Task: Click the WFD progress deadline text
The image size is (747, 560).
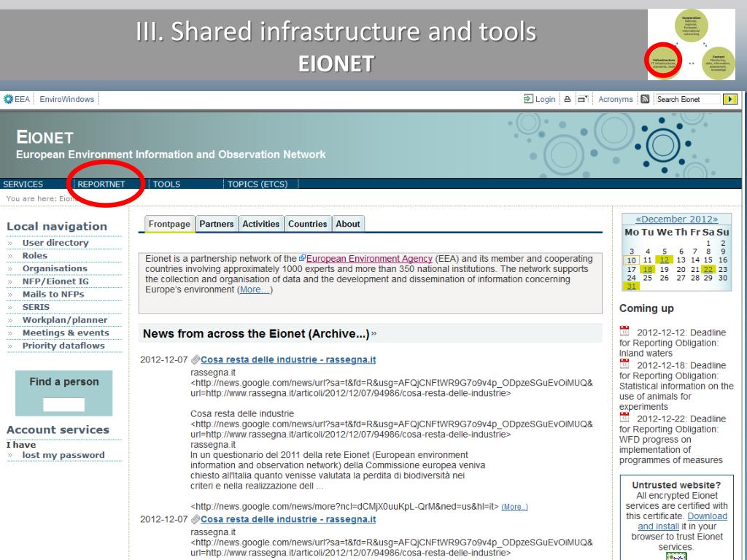Action: pyautogui.click(x=673, y=440)
